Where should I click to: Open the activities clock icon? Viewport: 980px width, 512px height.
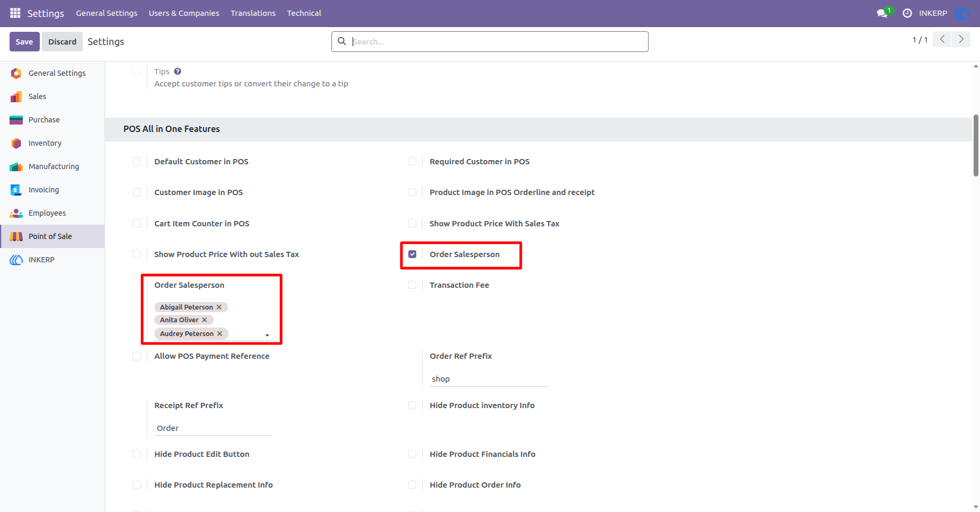907,13
